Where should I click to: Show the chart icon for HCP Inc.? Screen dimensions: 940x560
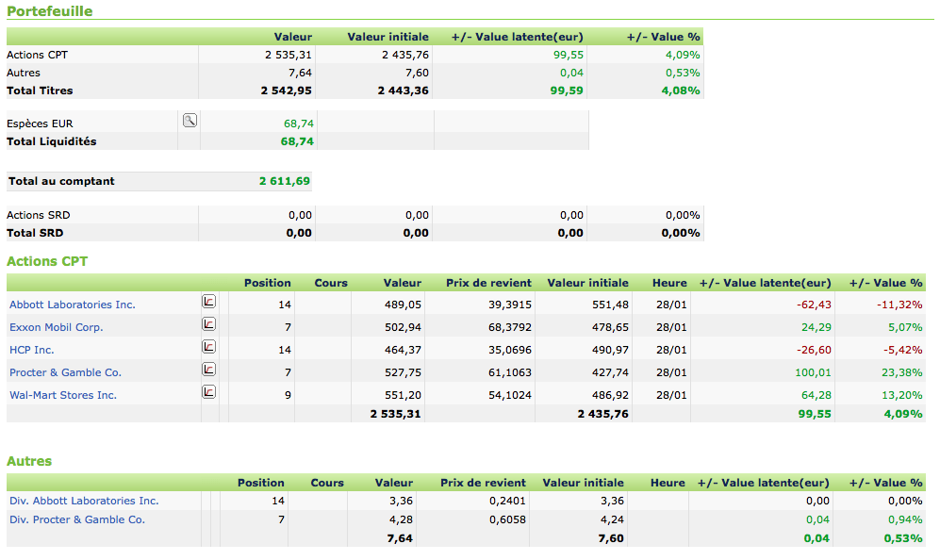click(208, 347)
